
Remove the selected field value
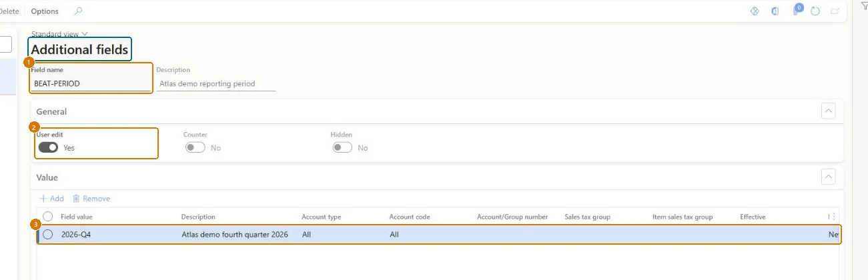coord(91,199)
